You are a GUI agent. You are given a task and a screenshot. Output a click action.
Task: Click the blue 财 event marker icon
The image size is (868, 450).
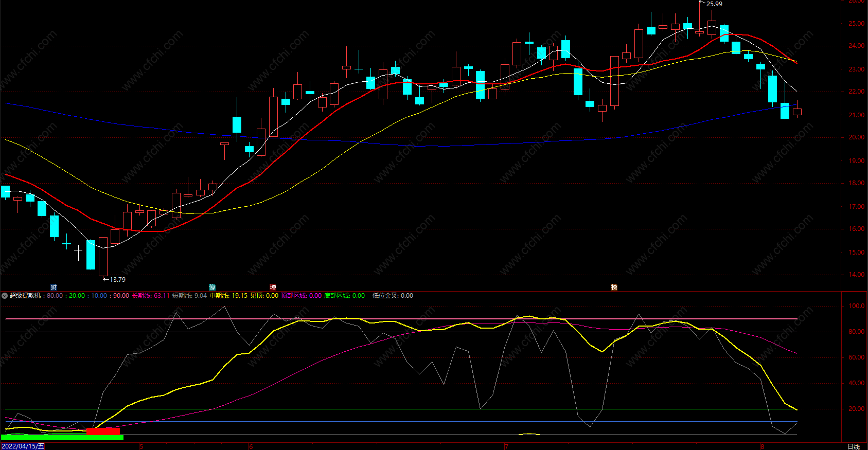pyautogui.click(x=54, y=287)
